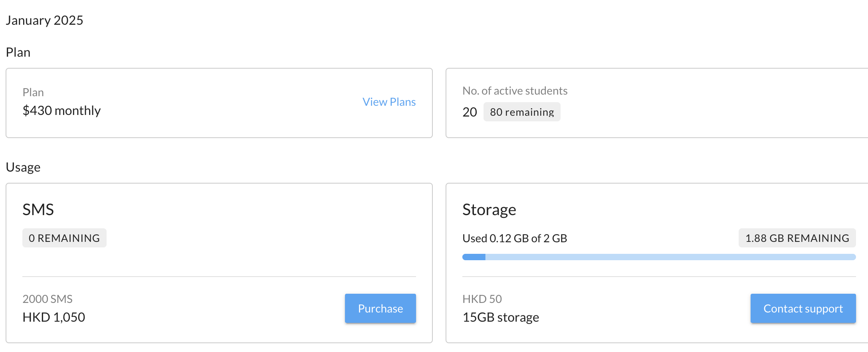Select the HKD 50 storage price
Screen dimensions: 868x352
pos(482,299)
